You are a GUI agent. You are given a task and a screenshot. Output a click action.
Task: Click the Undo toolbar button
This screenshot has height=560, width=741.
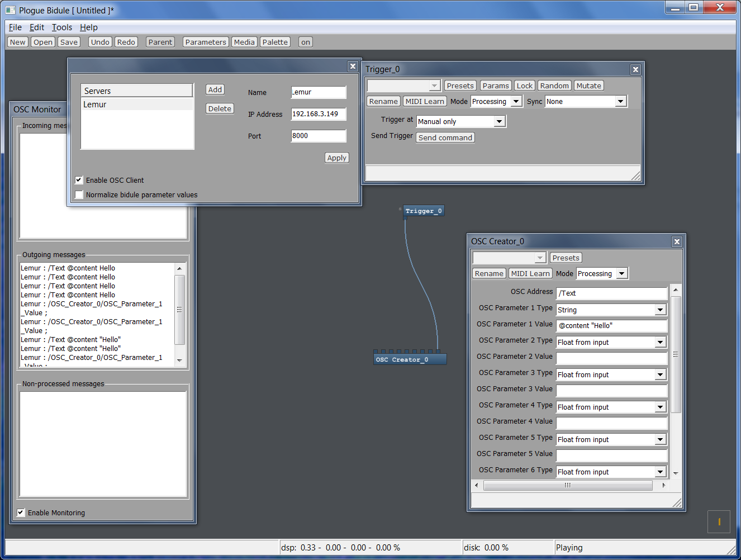[x=100, y=42]
